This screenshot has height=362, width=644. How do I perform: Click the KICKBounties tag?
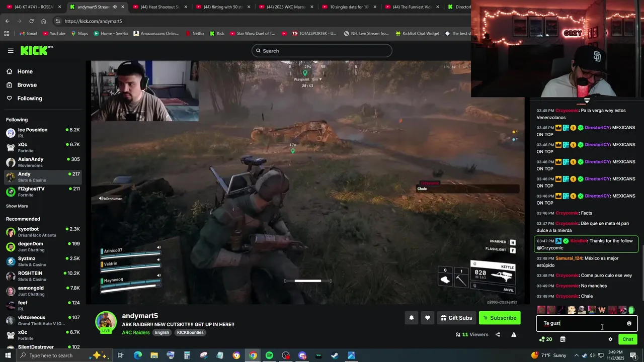[x=190, y=332]
